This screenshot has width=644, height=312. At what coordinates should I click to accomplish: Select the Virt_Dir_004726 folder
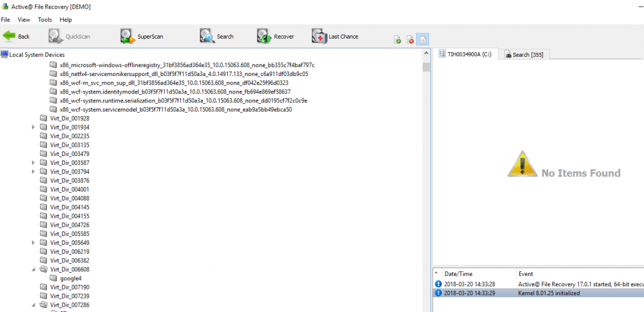pos(70,225)
